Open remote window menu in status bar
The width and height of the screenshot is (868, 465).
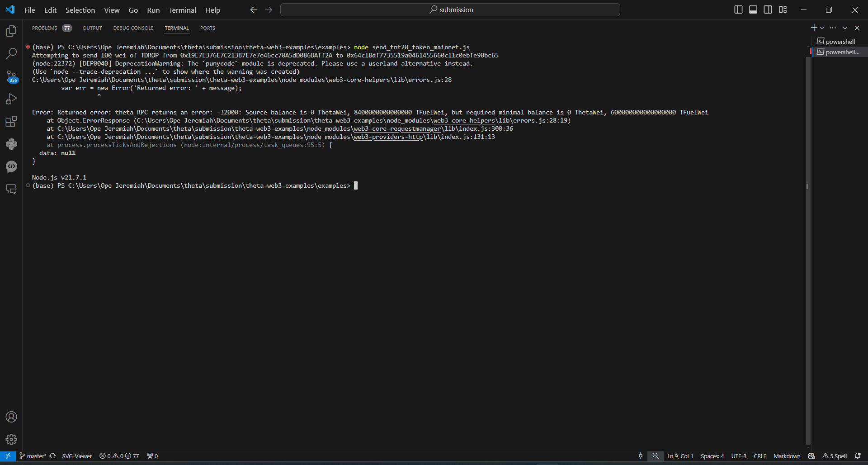(8, 456)
